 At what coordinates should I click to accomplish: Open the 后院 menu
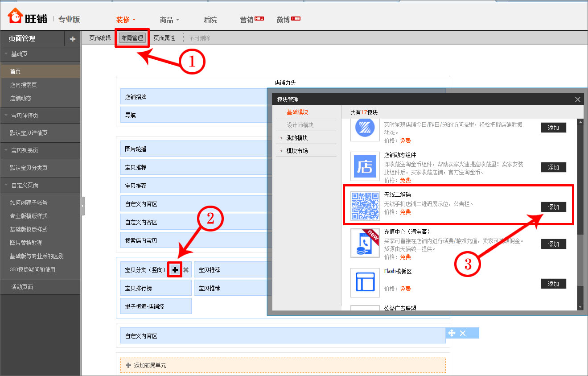[210, 20]
